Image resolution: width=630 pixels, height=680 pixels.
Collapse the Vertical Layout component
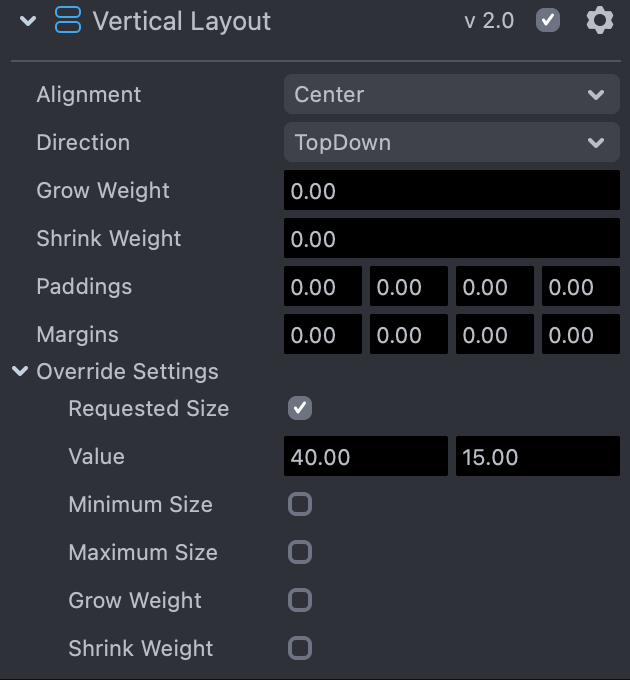[28, 20]
